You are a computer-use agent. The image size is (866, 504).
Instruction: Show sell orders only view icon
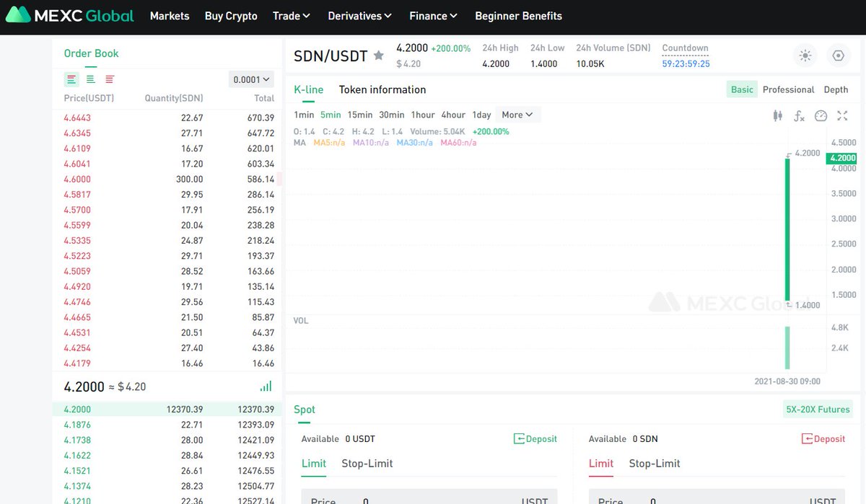tap(110, 79)
